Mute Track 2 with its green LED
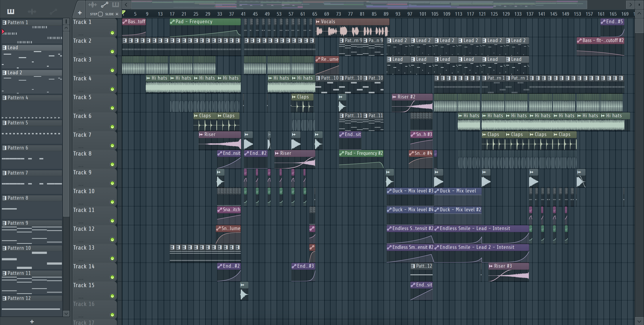644x325 pixels. (112, 51)
